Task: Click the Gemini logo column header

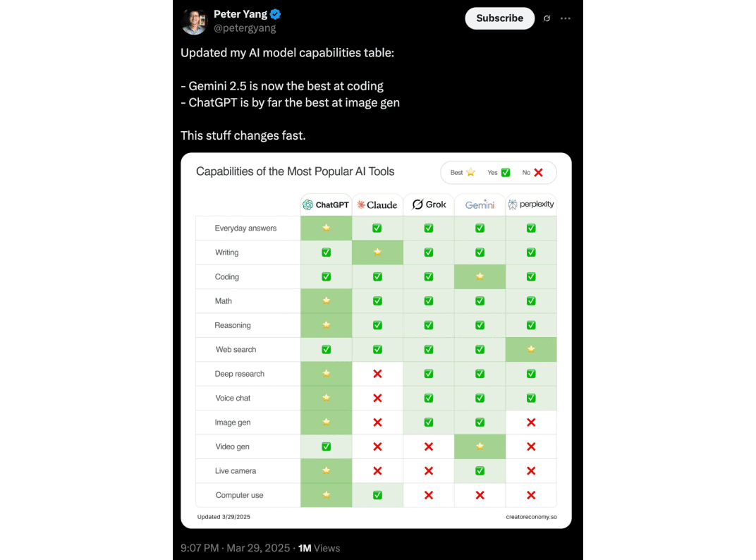Action: (480, 205)
